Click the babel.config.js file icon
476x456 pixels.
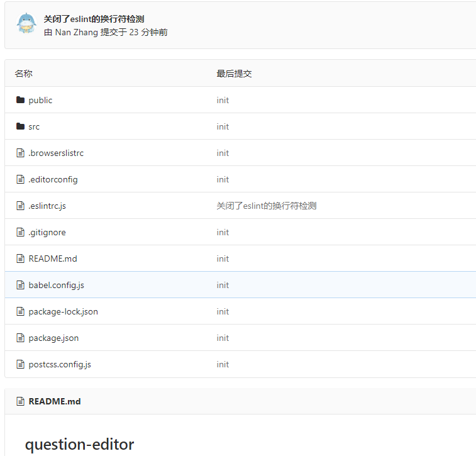pyautogui.click(x=20, y=285)
